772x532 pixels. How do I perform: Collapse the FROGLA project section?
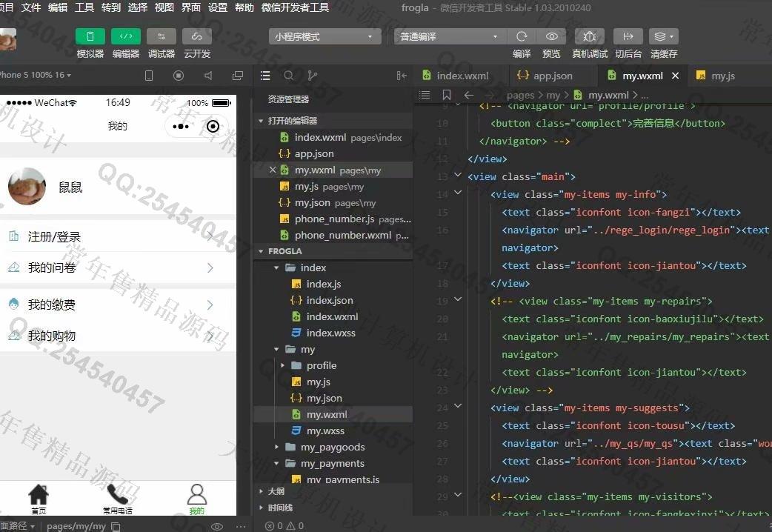click(261, 251)
